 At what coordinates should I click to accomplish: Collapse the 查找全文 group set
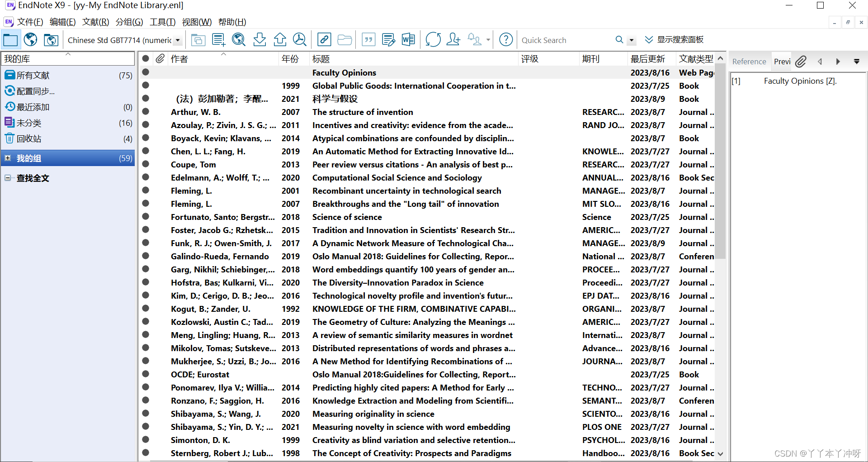8,178
